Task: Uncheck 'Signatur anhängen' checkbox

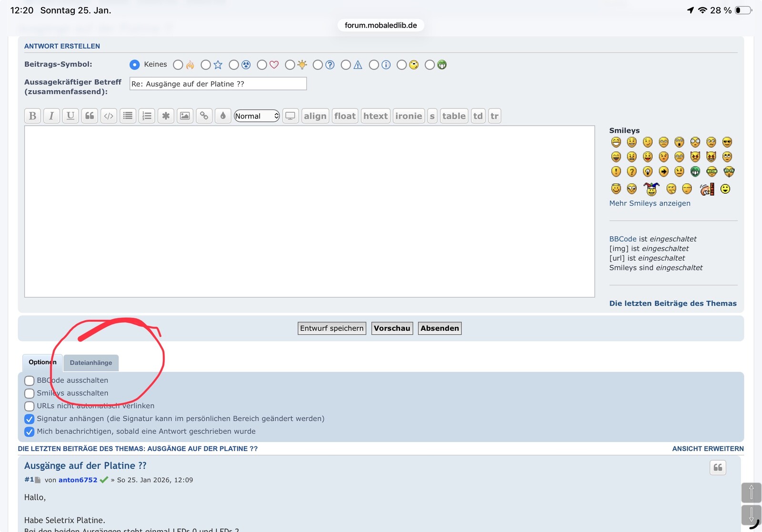Action: click(x=30, y=419)
